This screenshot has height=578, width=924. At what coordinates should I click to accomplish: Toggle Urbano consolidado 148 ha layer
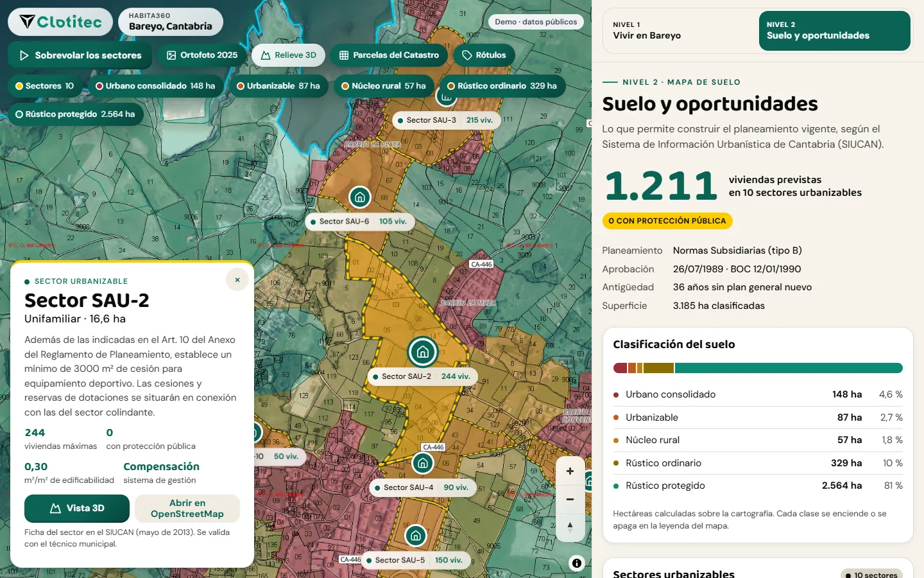[x=155, y=86]
